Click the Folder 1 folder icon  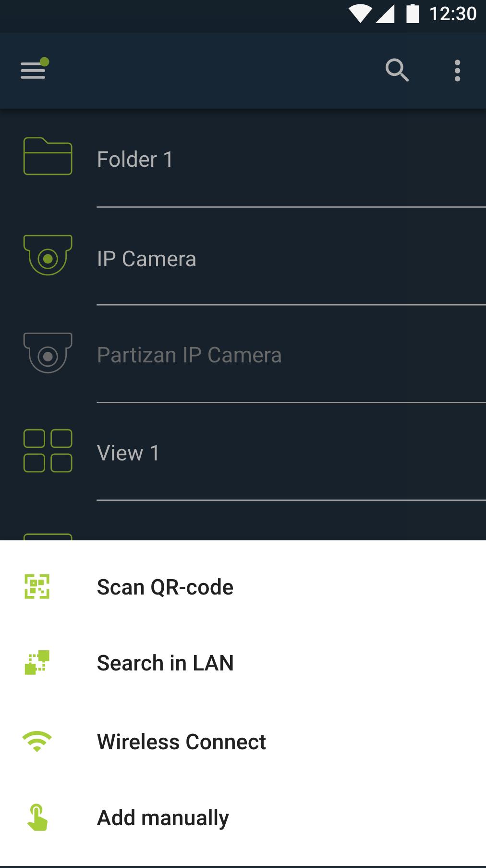pos(48,157)
